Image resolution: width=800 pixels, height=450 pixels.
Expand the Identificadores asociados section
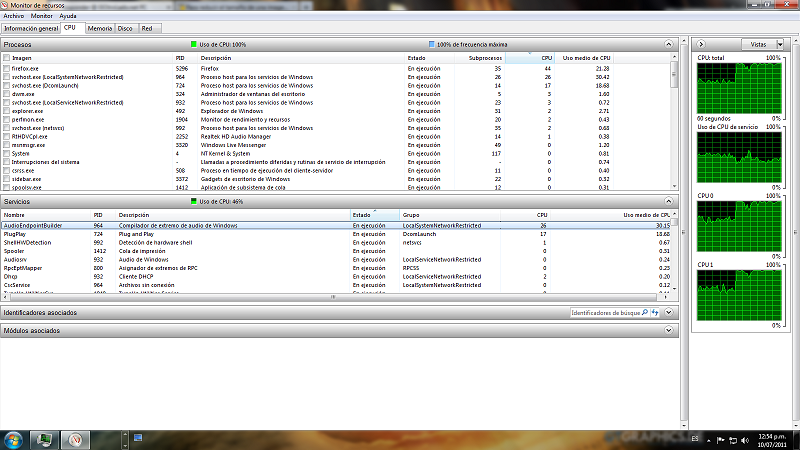click(668, 312)
